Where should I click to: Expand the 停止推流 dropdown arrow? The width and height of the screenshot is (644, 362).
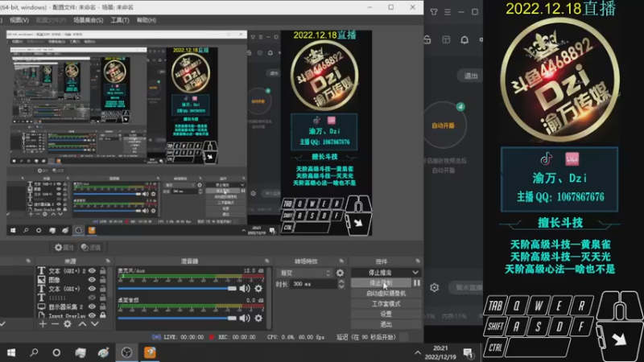point(415,273)
